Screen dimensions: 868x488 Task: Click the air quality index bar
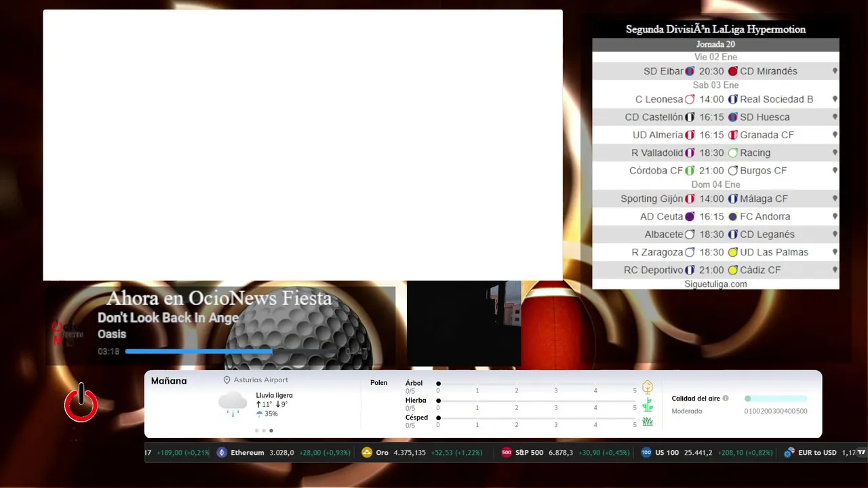tap(776, 399)
